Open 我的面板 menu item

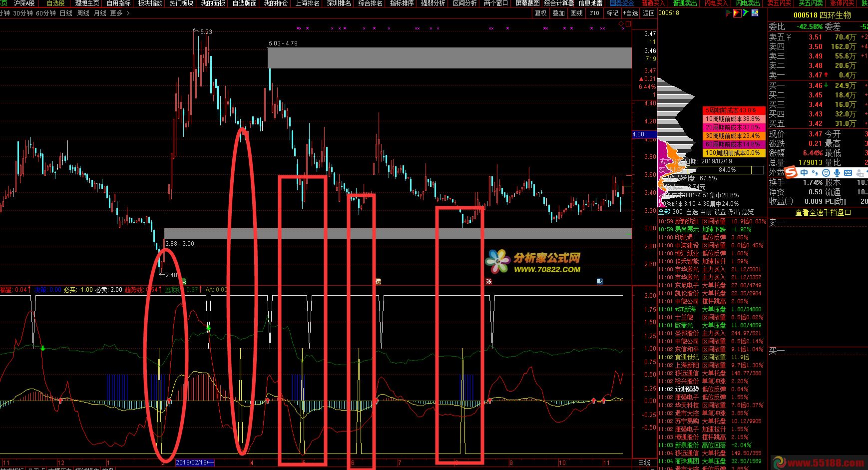213,3
